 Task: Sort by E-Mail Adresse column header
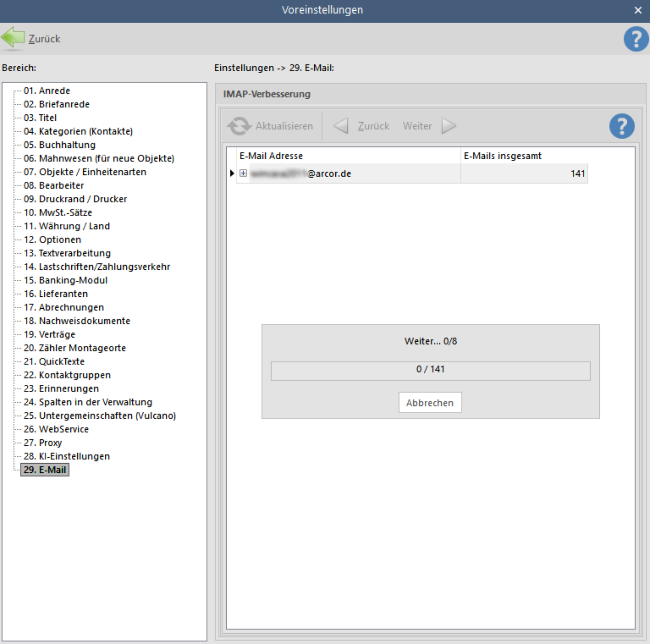[349, 156]
